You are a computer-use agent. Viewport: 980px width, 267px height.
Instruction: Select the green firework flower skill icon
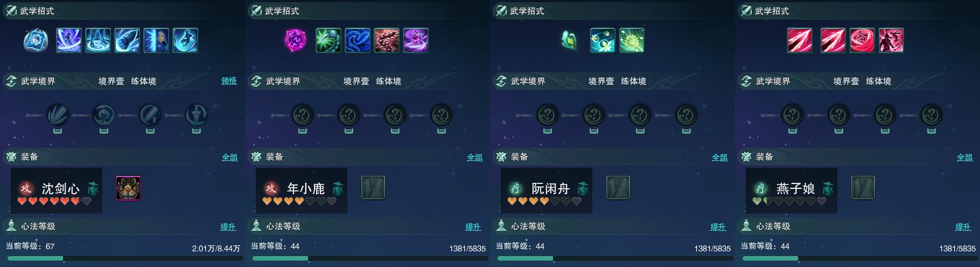click(x=632, y=40)
